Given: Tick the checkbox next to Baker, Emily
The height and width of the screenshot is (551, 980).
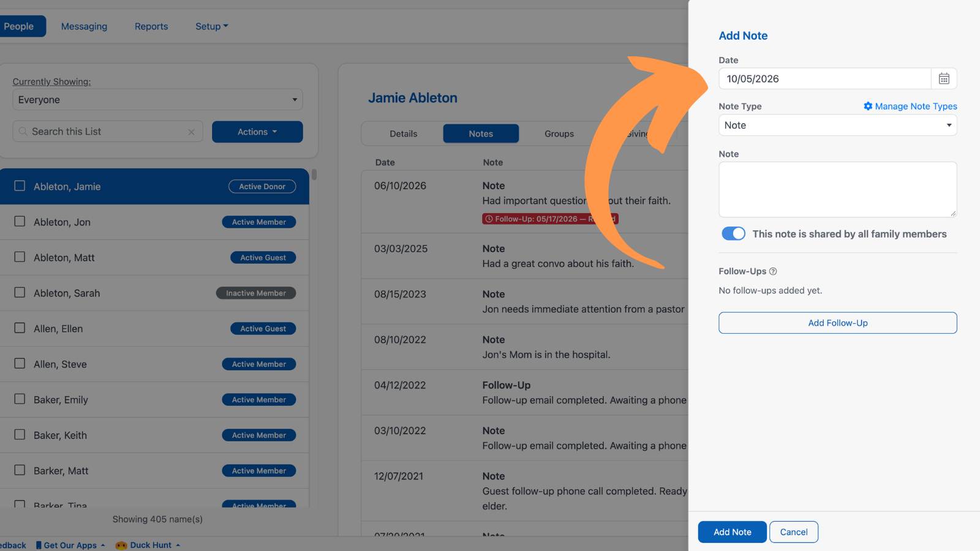Looking at the screenshot, I should point(20,399).
